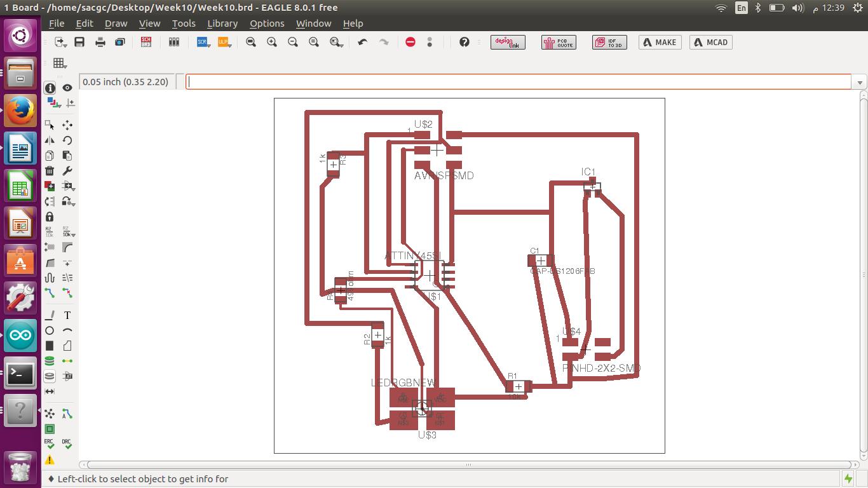Open the File open dropdown in toolbar
This screenshot has height=488, width=868.
[x=60, y=42]
